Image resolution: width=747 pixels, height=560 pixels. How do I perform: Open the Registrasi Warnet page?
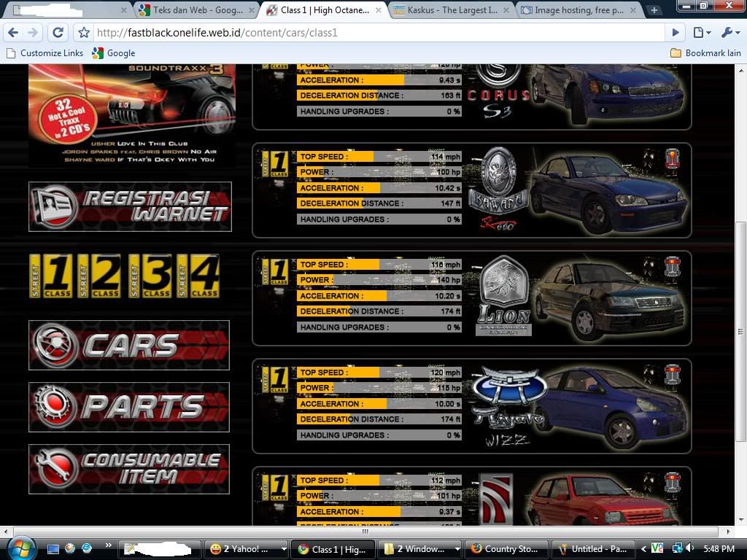pyautogui.click(x=130, y=206)
